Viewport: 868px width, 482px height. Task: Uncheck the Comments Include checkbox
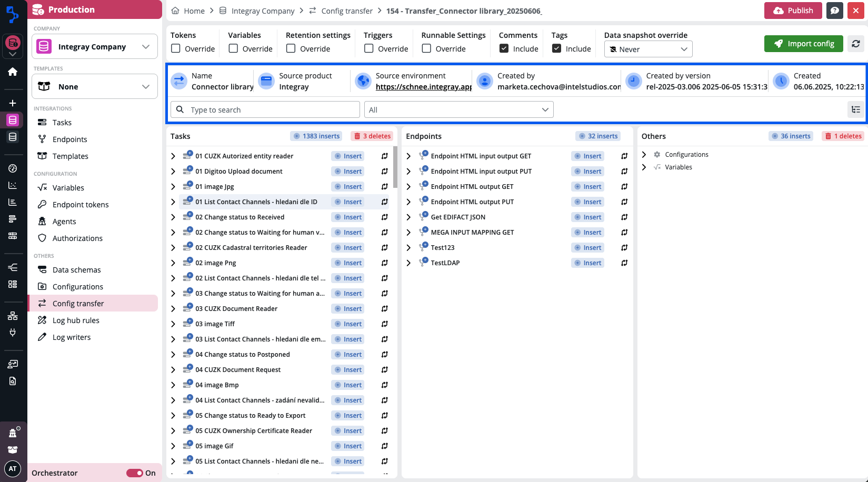tap(504, 48)
